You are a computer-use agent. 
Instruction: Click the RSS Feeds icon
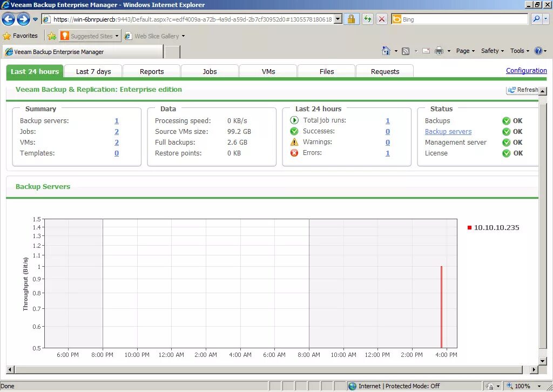[406, 51]
